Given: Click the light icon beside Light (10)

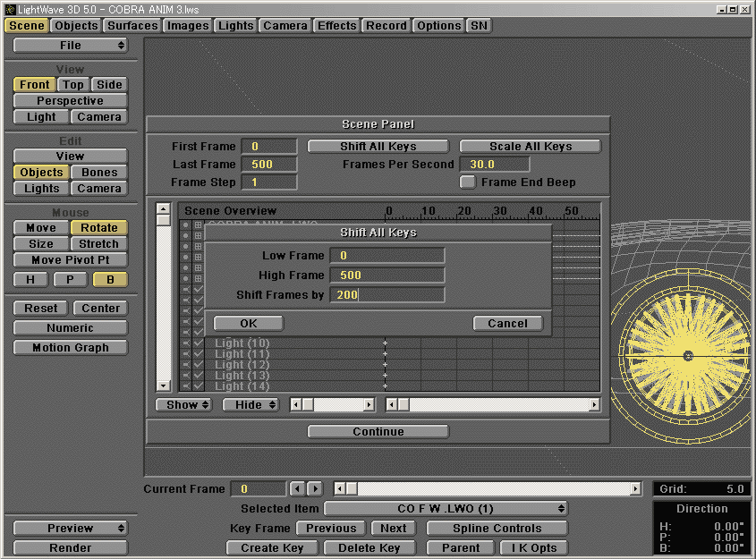Looking at the screenshot, I should point(185,343).
